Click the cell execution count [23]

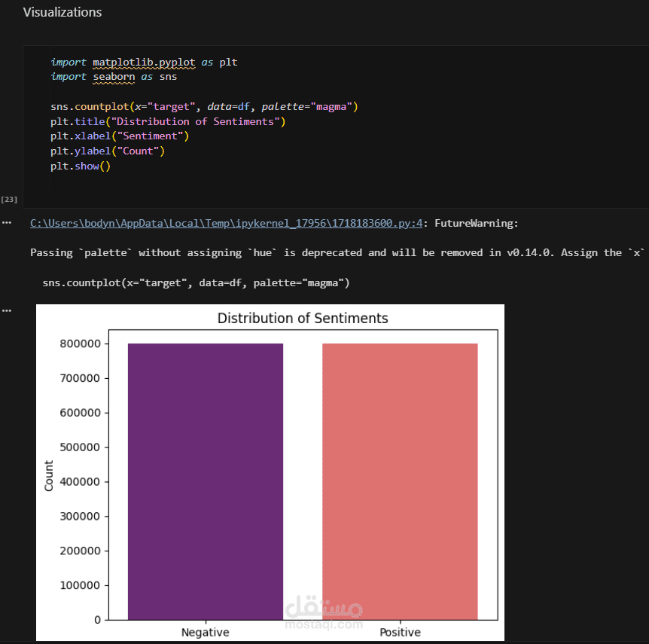[x=9, y=199]
